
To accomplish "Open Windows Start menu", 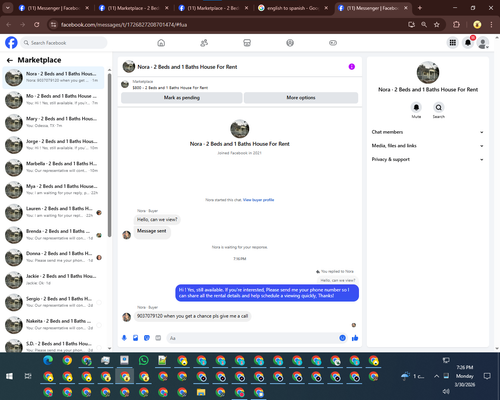I will pyautogui.click(x=9, y=376).
